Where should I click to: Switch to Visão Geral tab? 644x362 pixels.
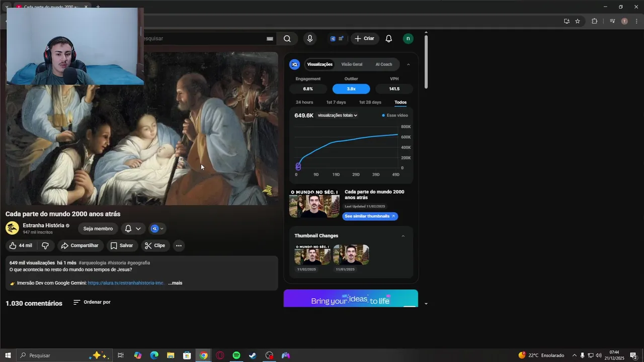[x=352, y=64]
